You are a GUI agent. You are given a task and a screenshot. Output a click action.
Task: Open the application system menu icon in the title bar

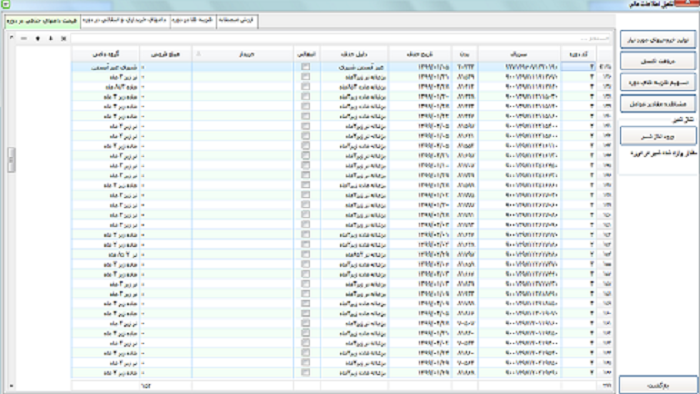pos(5,4)
